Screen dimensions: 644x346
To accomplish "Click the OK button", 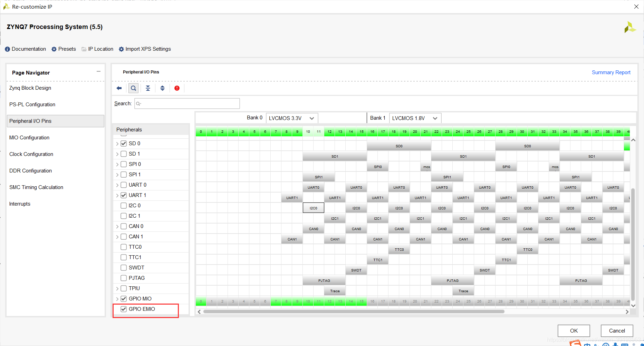I will 574,330.
